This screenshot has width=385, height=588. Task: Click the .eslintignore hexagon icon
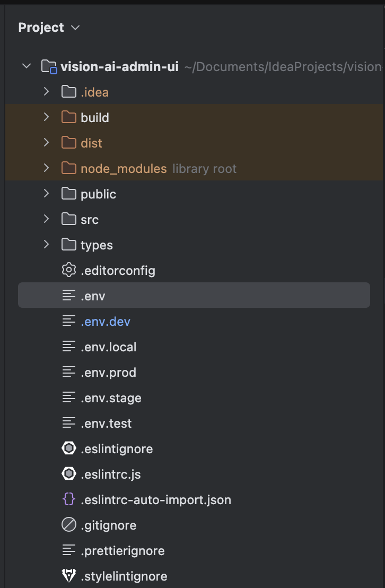tap(69, 449)
